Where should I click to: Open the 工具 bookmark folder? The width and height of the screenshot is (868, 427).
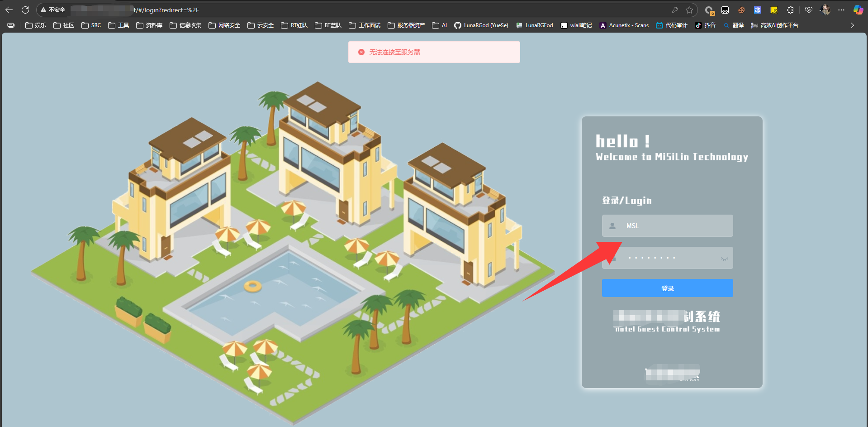[119, 25]
